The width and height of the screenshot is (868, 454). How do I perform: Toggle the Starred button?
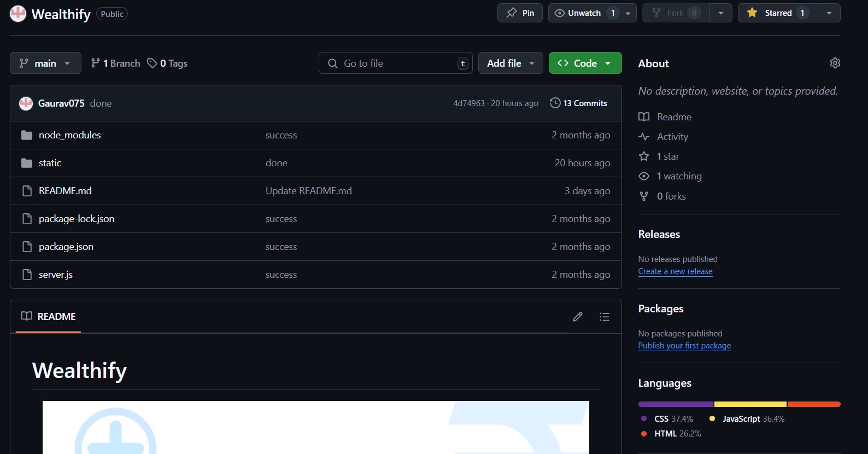pyautogui.click(x=778, y=13)
